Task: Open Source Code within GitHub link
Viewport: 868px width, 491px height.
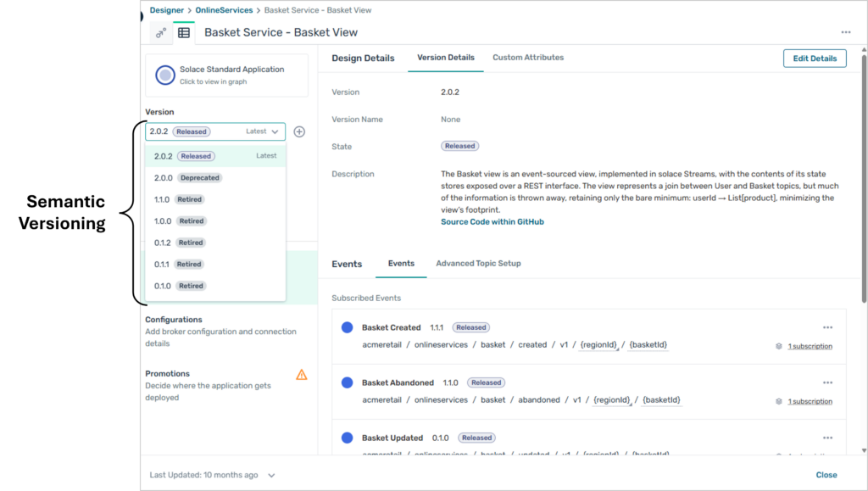Action: [492, 222]
